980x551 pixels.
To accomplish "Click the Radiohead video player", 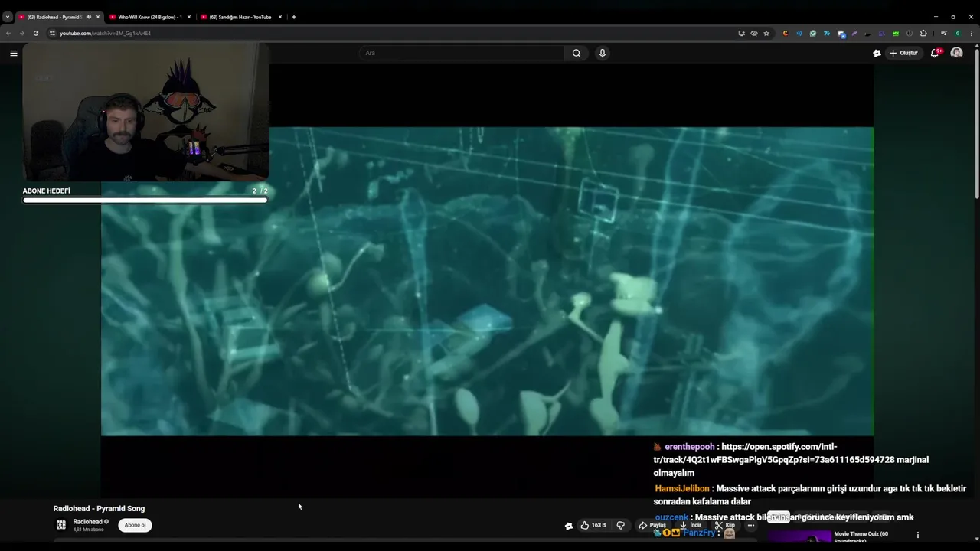I will (487, 281).
